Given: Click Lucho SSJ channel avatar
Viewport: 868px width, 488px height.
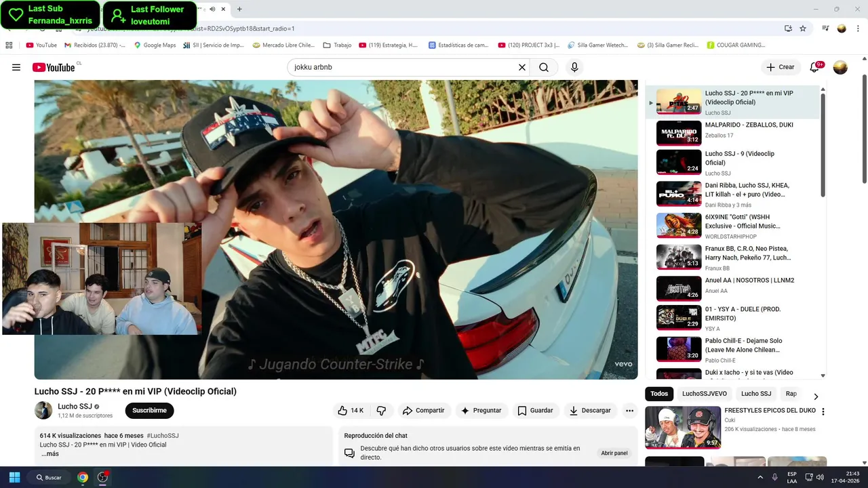Looking at the screenshot, I should click(43, 410).
